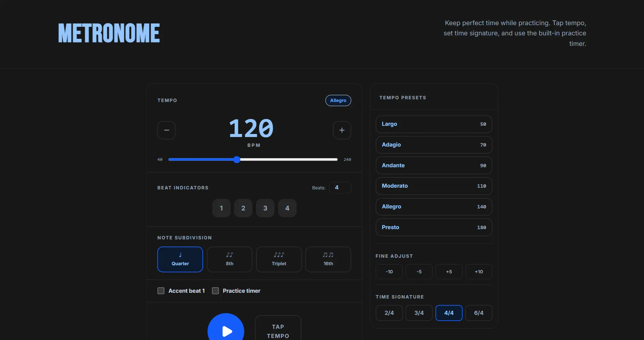The width and height of the screenshot is (644, 340).
Task: Decrease tempo with the minus button
Action: coord(166,130)
